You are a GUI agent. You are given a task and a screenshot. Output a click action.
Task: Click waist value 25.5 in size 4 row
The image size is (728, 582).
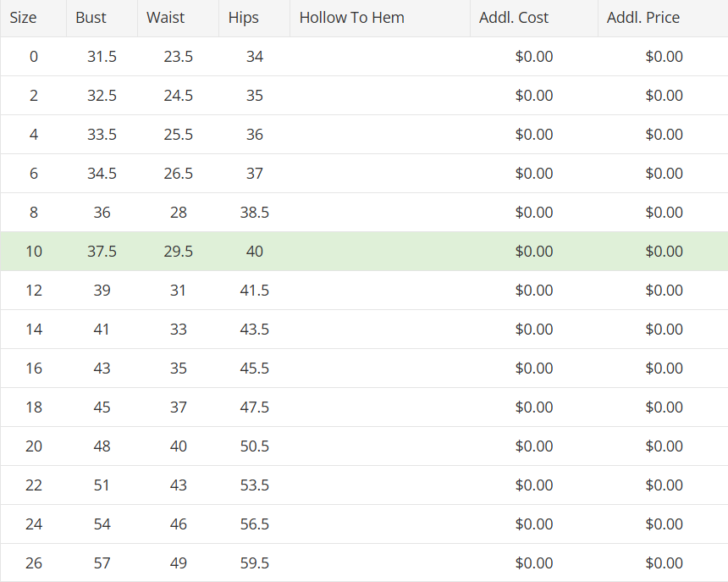(179, 135)
